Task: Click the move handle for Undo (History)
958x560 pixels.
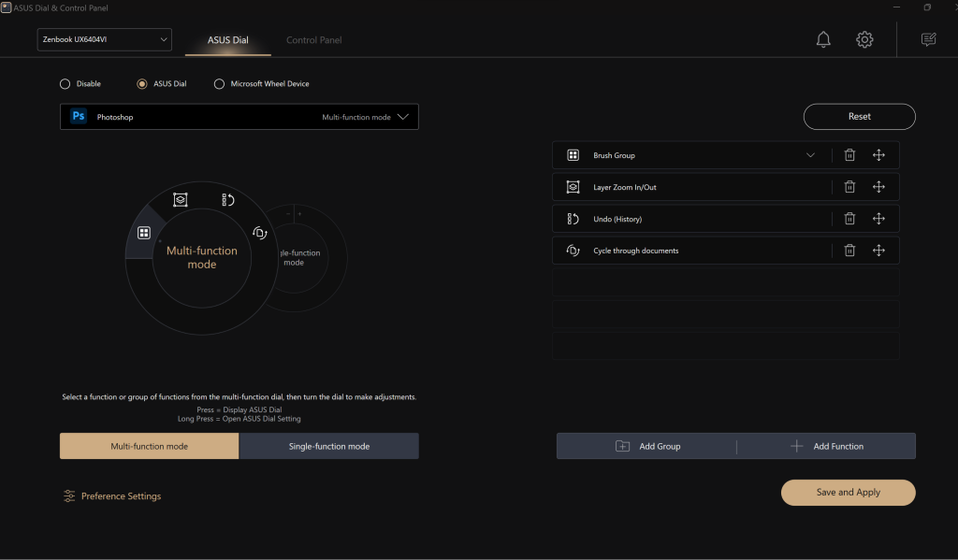Action: pos(878,219)
